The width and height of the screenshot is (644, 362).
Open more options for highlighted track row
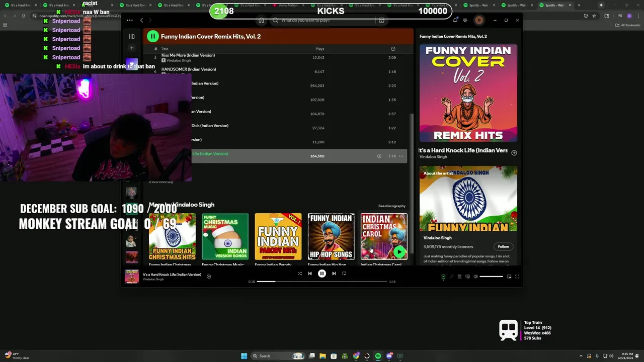[x=401, y=156]
